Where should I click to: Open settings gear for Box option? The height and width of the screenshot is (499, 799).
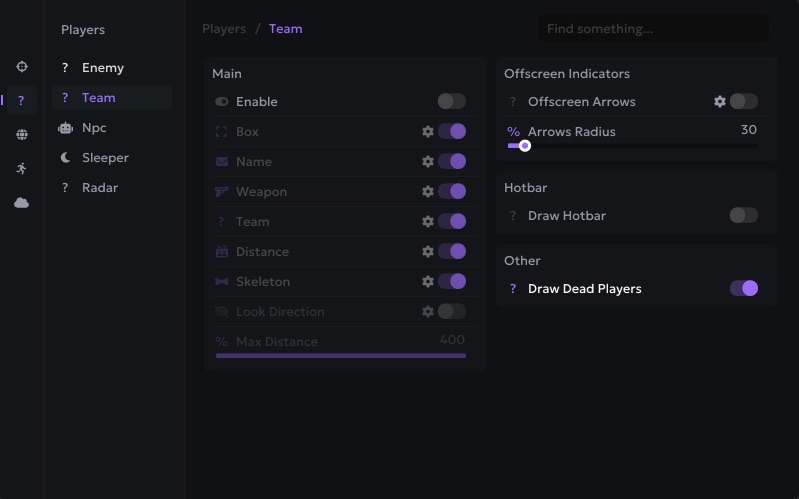pos(428,132)
